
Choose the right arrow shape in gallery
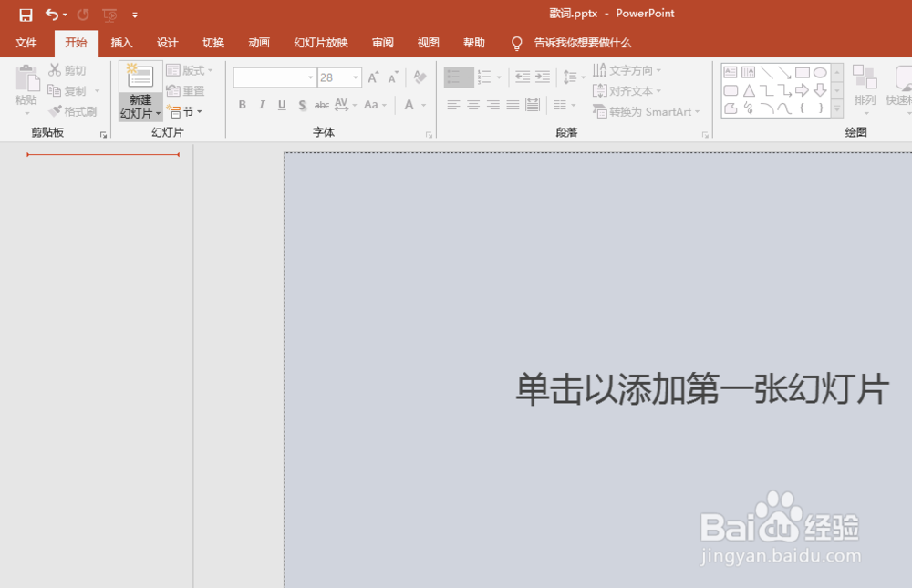pos(802,90)
